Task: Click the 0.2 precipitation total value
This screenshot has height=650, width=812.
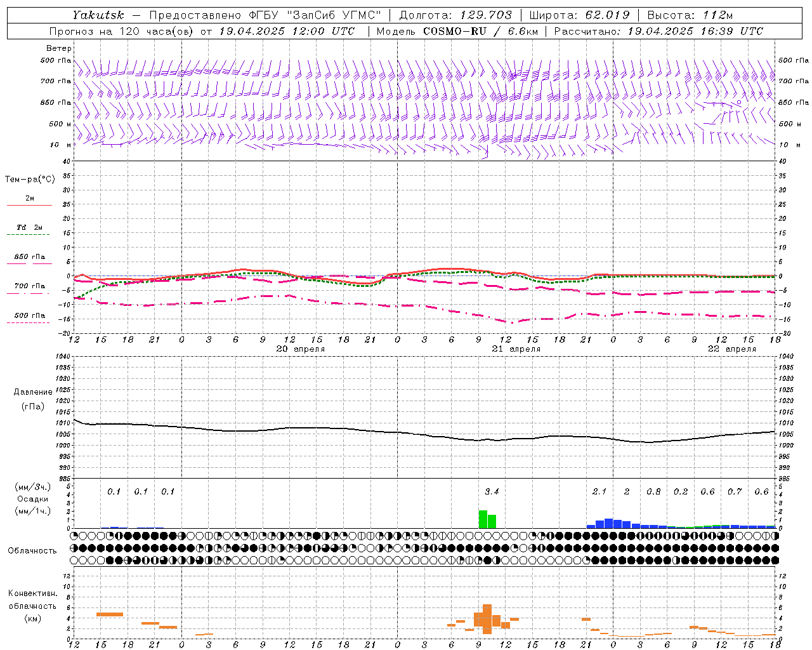Action: [681, 491]
